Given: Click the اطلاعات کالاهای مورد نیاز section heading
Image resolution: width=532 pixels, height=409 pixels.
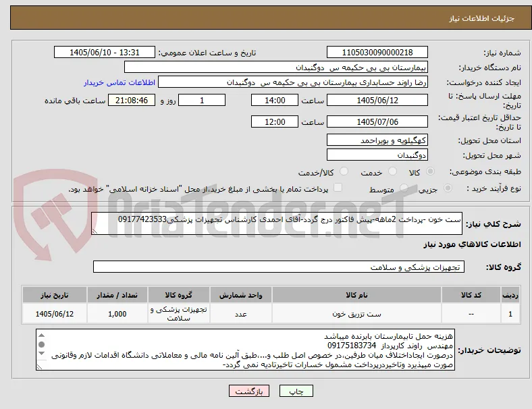Looking at the screenshot, I should coord(472,244).
